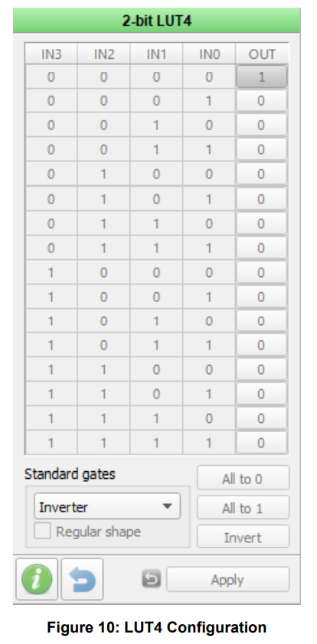Viewport: 317px width, 644px height.
Task: Click the OUT column header
Action: click(x=262, y=54)
